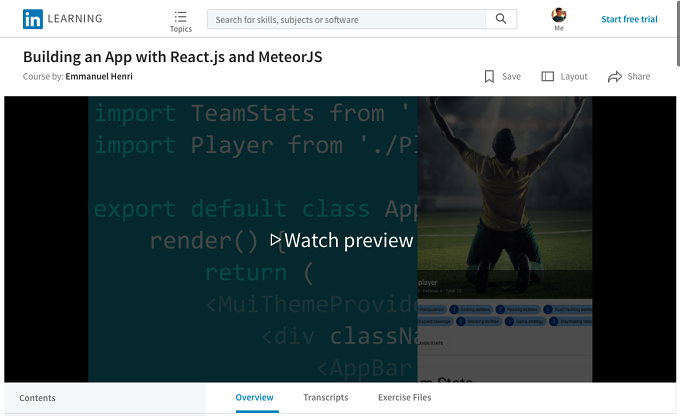
Task: Click the page vertical scrollbar
Action: pos(678,33)
